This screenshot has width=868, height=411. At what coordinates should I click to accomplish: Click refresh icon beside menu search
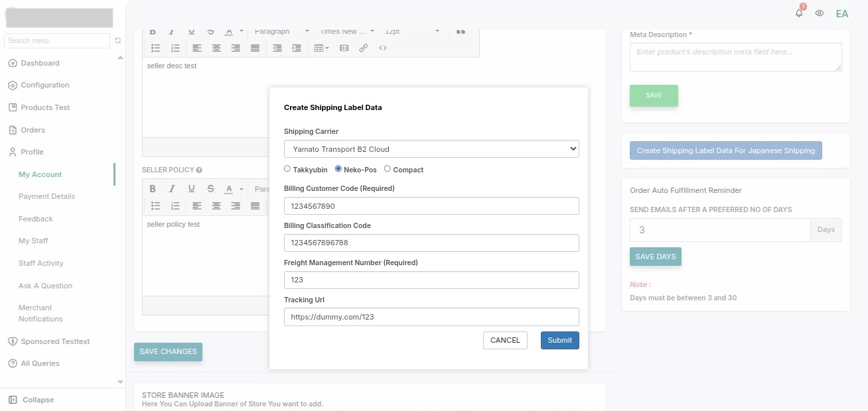117,40
